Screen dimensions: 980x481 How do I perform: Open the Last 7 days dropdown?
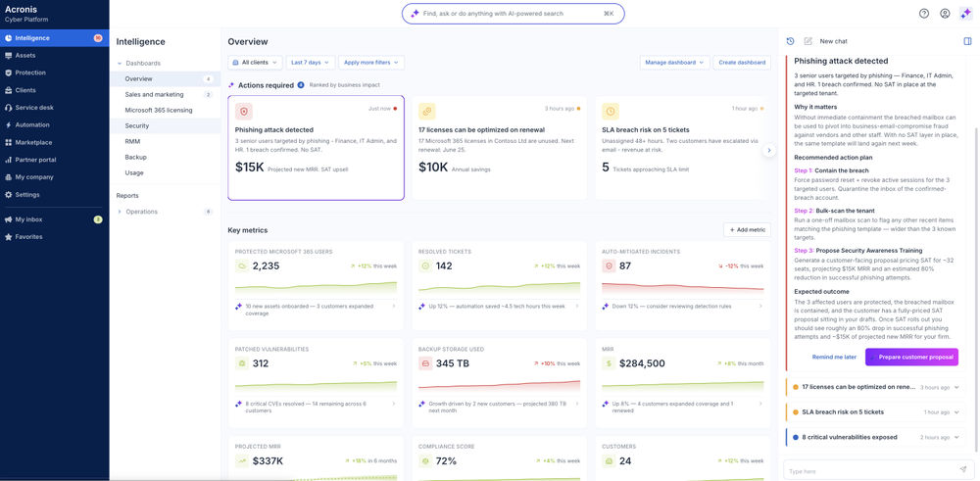311,63
